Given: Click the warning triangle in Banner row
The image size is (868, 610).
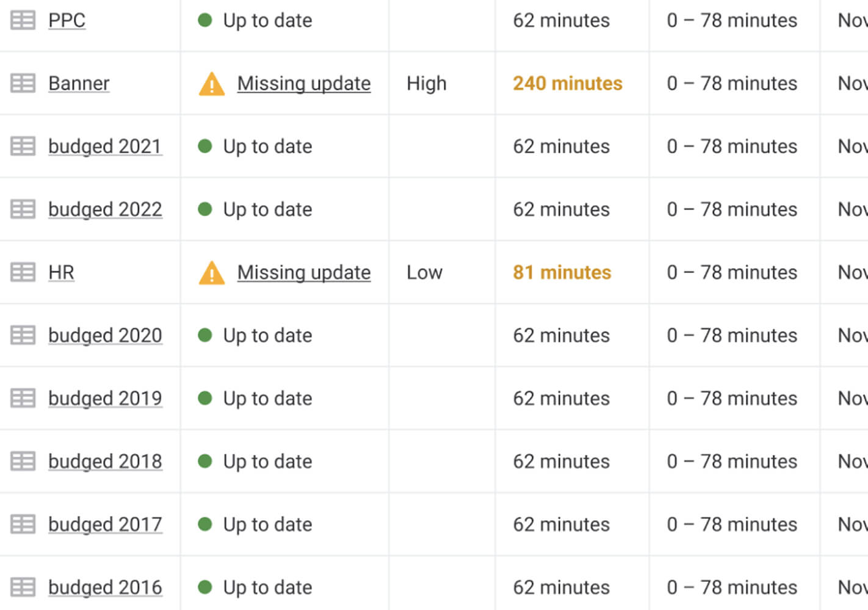Looking at the screenshot, I should tap(212, 84).
